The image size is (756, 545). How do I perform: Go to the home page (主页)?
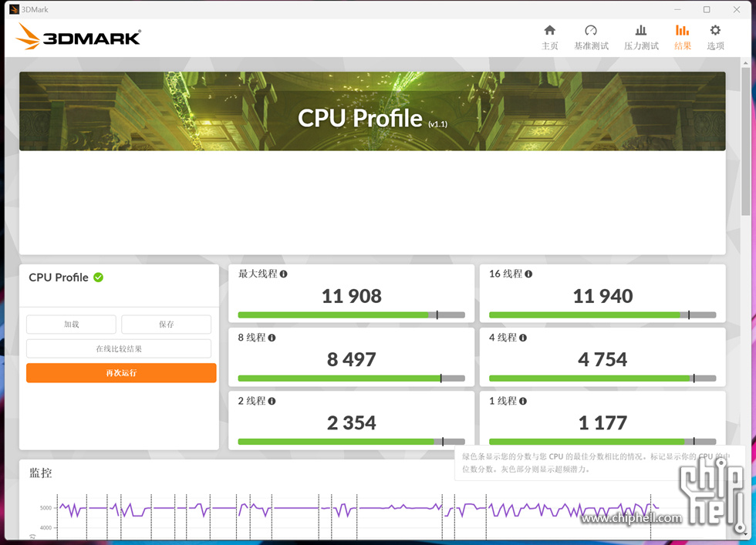pos(549,38)
